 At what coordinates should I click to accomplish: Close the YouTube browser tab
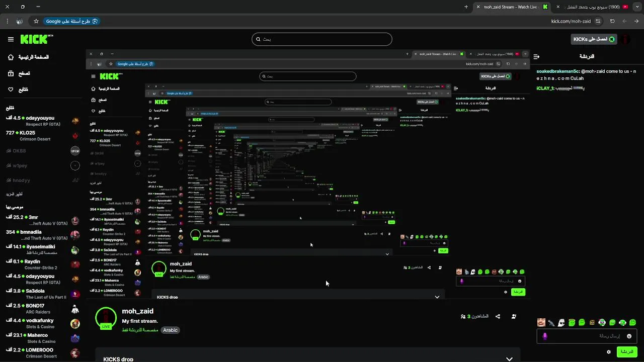coord(558,7)
